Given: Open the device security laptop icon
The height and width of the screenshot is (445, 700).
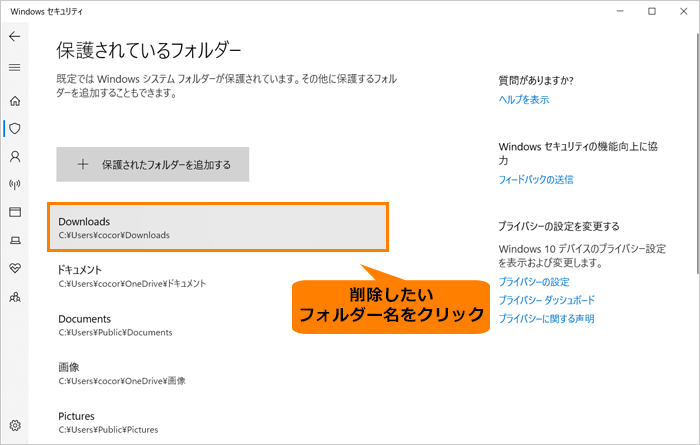Looking at the screenshot, I should 15,241.
